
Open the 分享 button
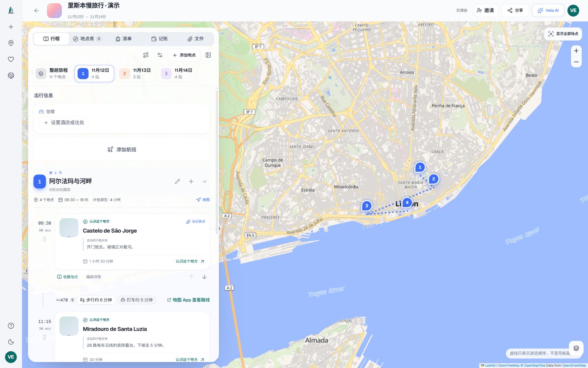pos(515,10)
